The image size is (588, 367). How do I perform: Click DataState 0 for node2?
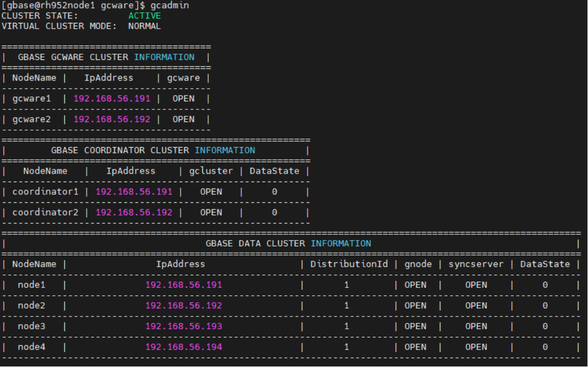[545, 305]
